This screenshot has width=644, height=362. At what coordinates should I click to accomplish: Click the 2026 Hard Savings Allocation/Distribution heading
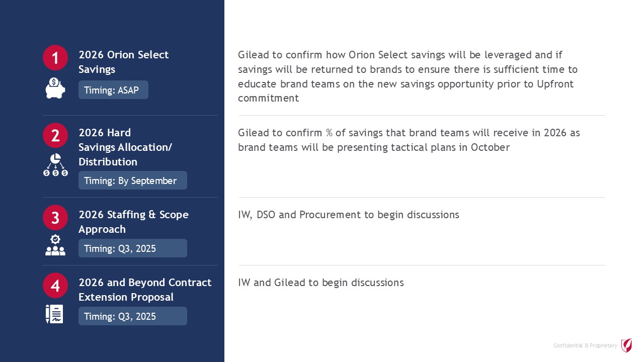point(125,147)
